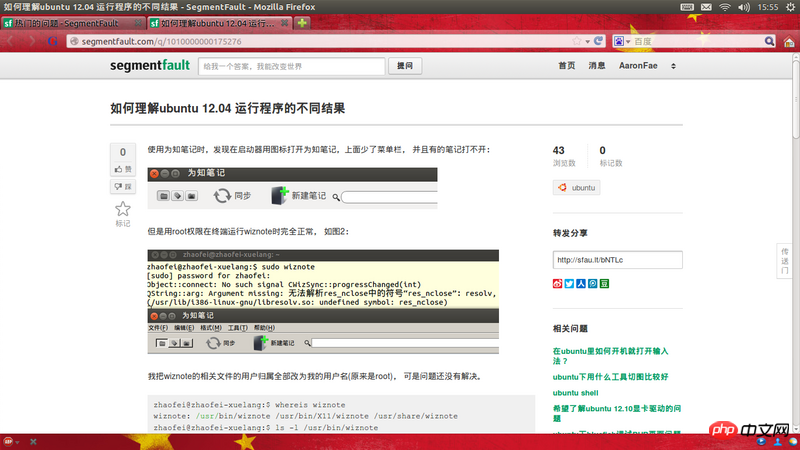Expand the up-down arrow beside AaronFae
800x450 pixels.
pyautogui.click(x=673, y=66)
